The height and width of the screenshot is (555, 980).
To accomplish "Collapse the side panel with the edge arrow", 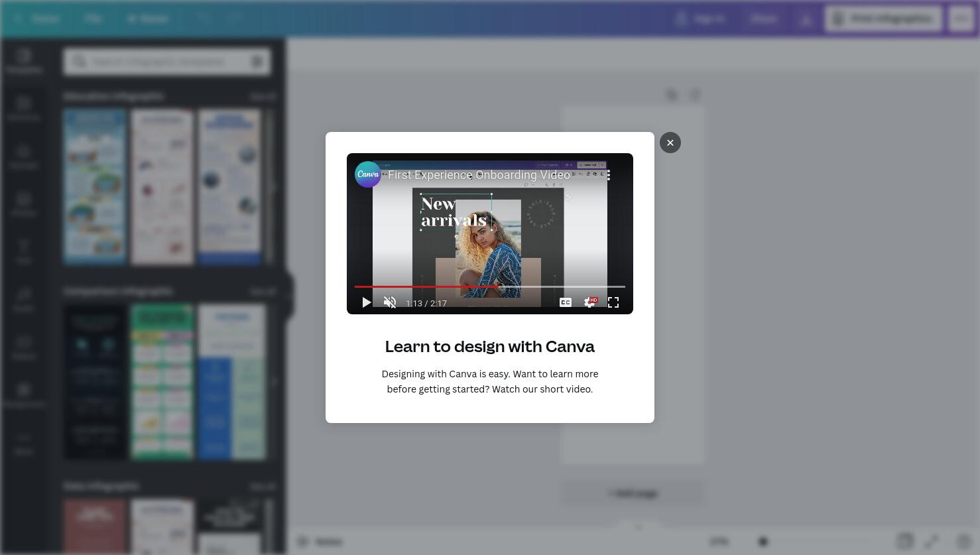I will (289, 296).
